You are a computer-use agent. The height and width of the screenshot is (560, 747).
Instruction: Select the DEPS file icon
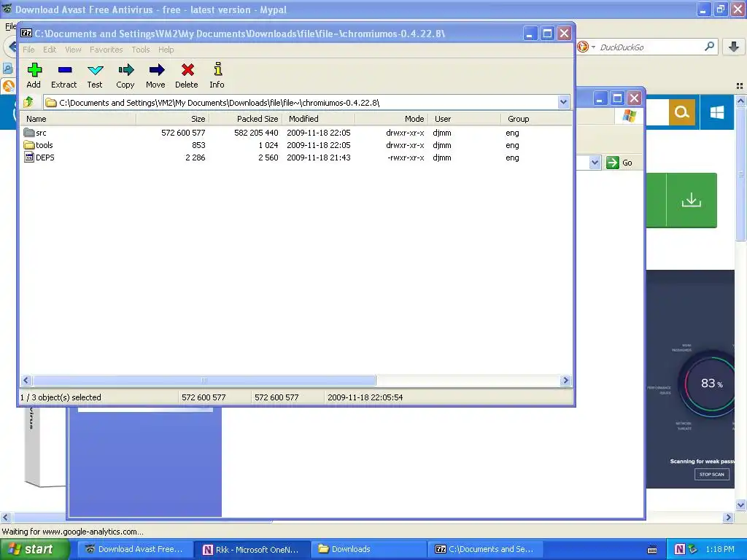[29, 157]
